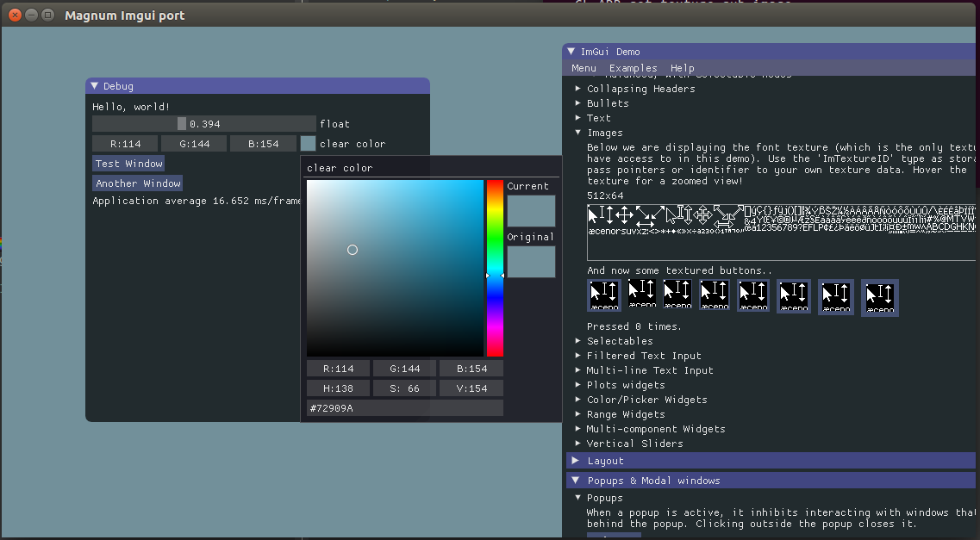The height and width of the screenshot is (540, 980).
Task: Click the S: 66 saturation field
Action: [405, 388]
